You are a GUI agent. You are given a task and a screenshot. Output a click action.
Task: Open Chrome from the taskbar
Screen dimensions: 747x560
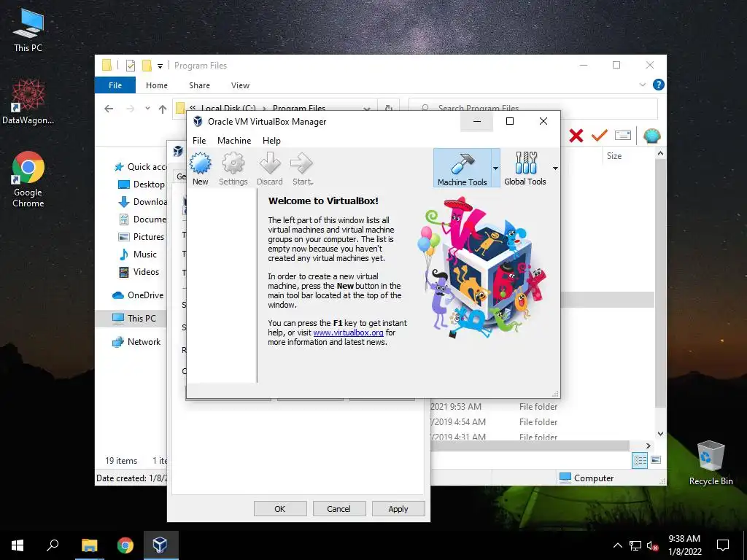[x=125, y=545]
